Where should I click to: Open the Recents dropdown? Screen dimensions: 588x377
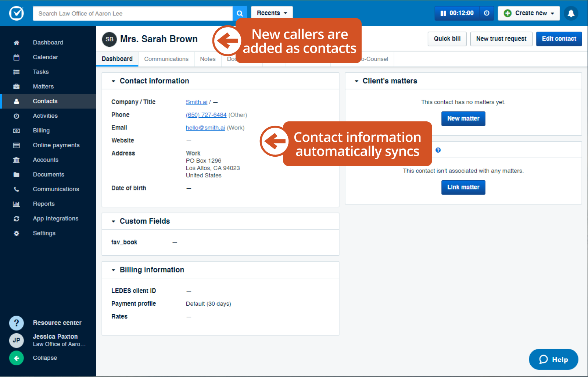click(272, 12)
